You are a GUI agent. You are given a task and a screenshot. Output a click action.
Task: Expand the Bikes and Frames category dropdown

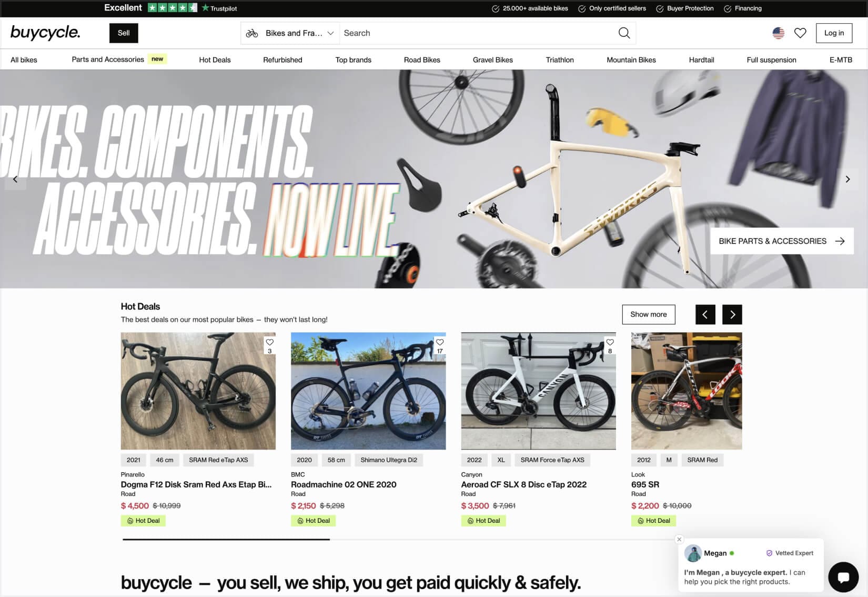tap(290, 33)
